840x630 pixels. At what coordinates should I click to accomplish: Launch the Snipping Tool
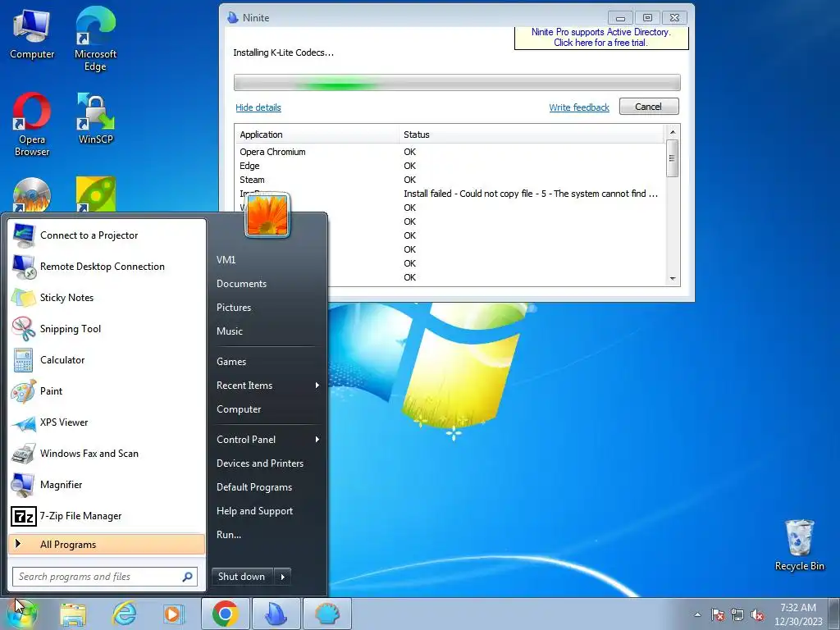107,328
